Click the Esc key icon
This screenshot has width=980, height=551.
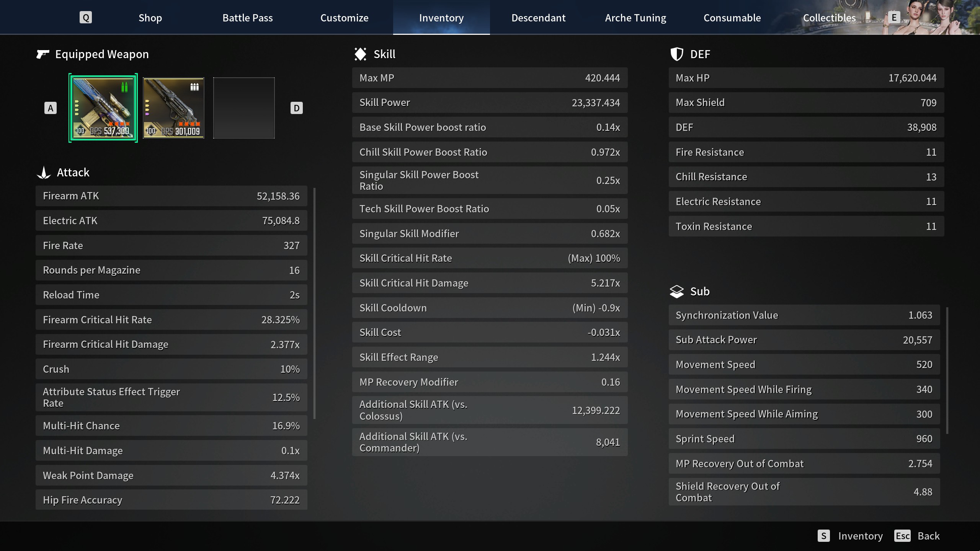pyautogui.click(x=902, y=536)
